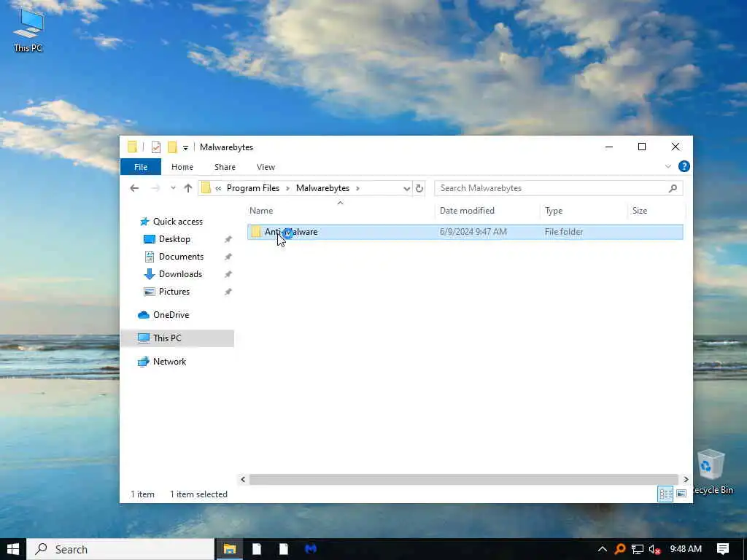The width and height of the screenshot is (747, 560).
Task: Open the 9:48 AM clock
Action: pos(686,549)
